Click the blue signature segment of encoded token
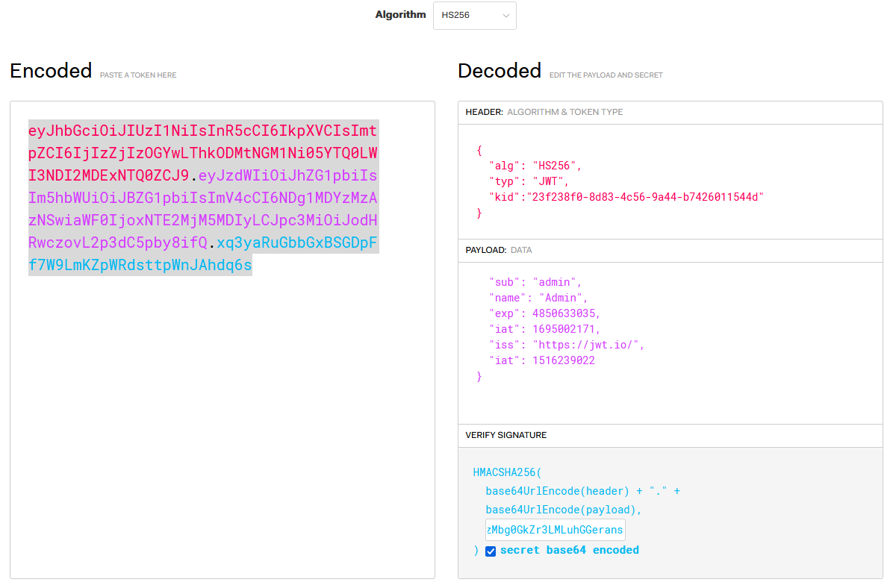 click(x=140, y=265)
